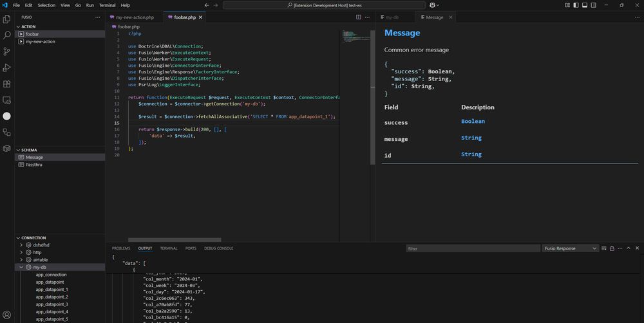Click the code minimap

click(355, 36)
